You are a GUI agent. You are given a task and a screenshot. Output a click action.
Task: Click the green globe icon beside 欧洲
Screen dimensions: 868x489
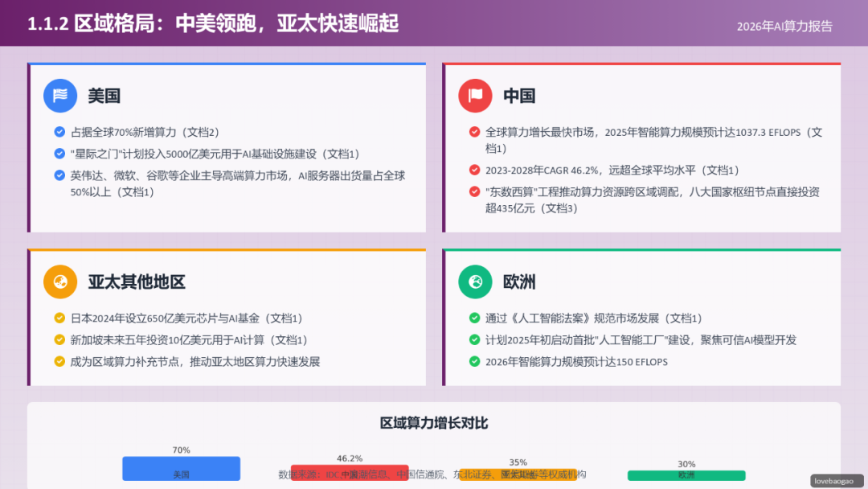coord(475,281)
